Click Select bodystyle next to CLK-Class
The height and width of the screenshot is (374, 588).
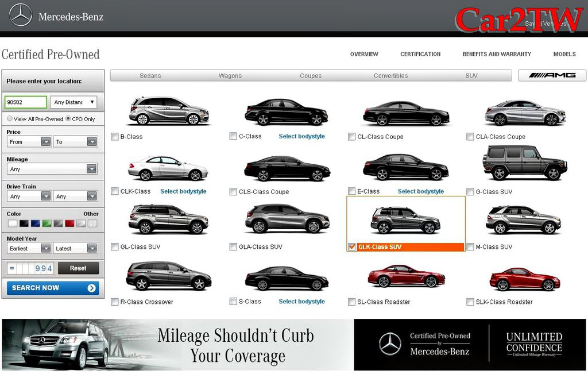[183, 191]
